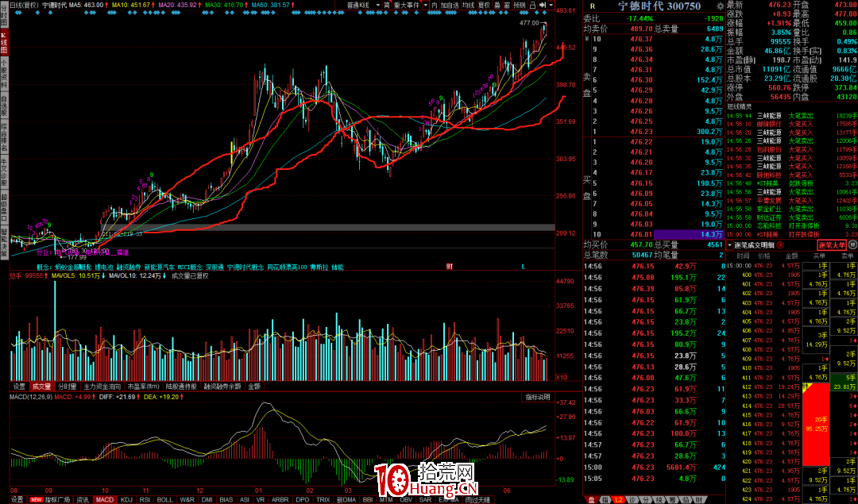Click the NEW 指标广场 button
Screen dimensions: 858x504
tap(50, 499)
